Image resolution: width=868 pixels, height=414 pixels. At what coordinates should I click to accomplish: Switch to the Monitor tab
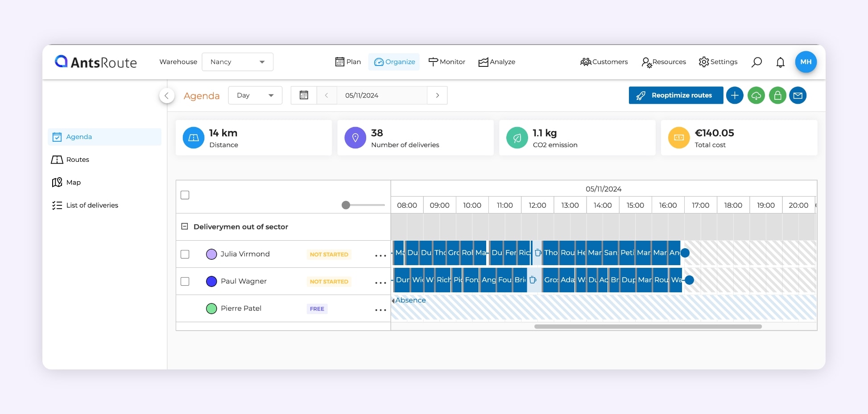click(x=447, y=62)
